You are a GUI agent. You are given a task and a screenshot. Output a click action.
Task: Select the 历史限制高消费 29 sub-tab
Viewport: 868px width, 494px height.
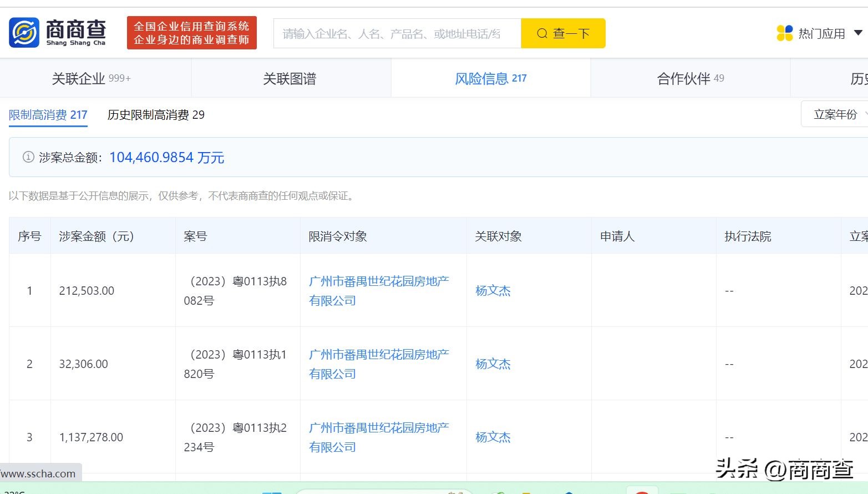click(x=155, y=115)
